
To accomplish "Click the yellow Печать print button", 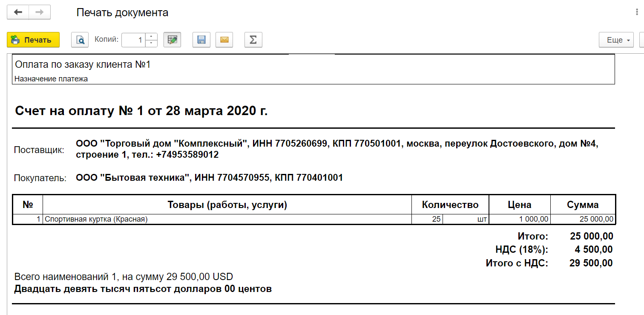I will click(33, 40).
